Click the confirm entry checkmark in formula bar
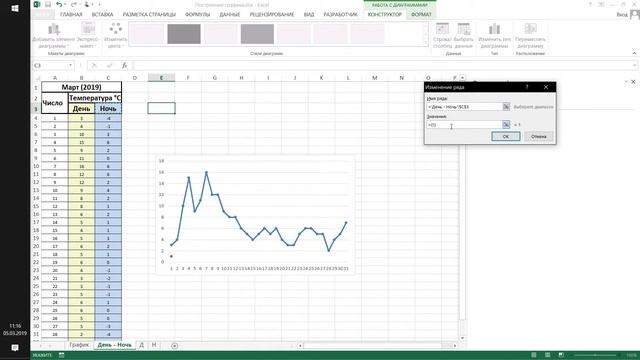This screenshot has width=640, height=360. click(109, 65)
